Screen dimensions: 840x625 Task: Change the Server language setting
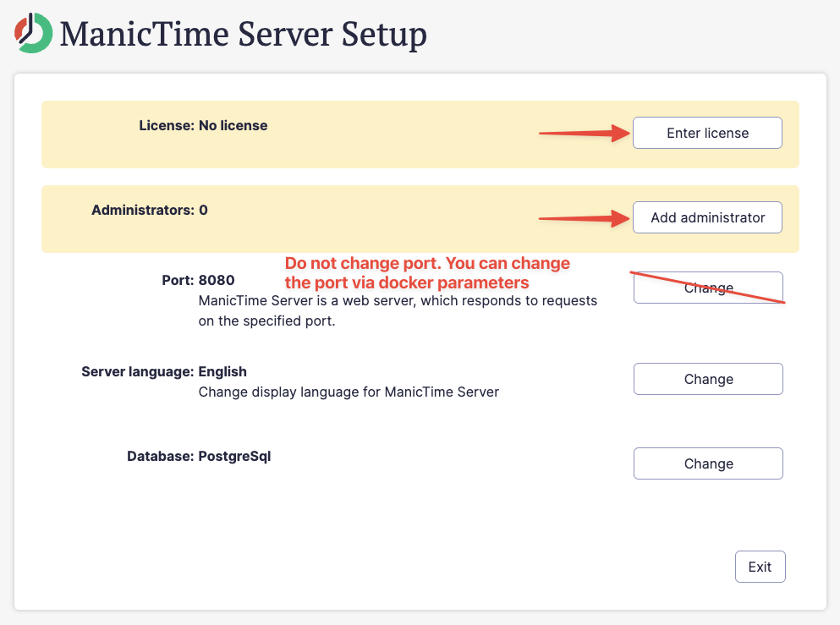point(708,379)
